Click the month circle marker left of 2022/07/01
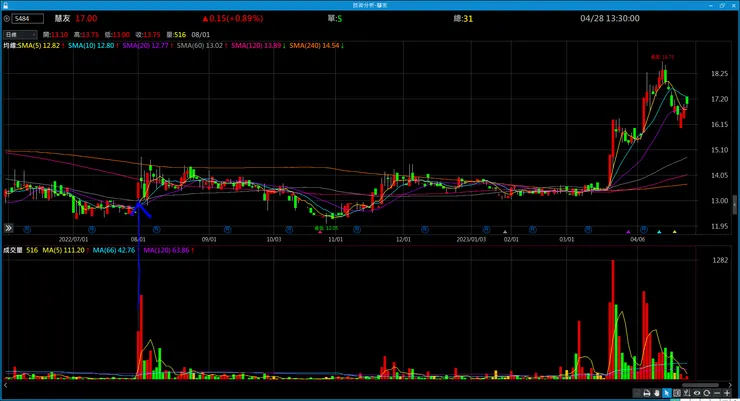Screen dimensions: 740x401 [x=27, y=229]
